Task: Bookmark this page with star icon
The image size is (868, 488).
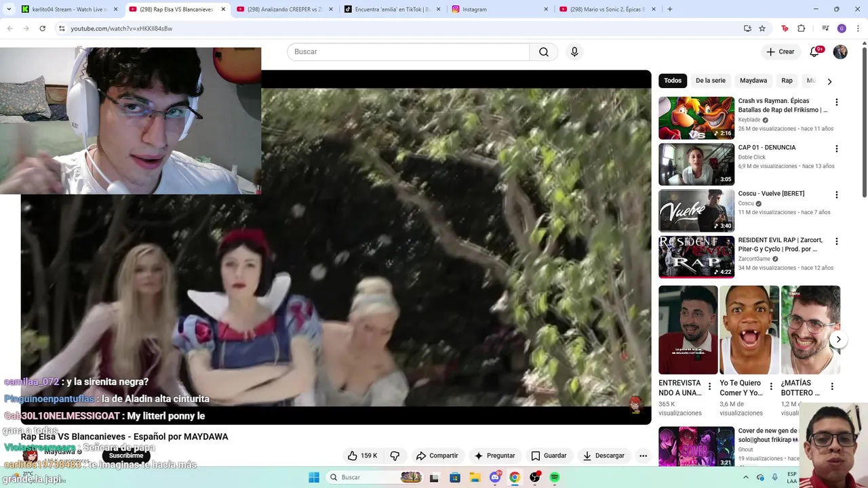Action: [762, 28]
